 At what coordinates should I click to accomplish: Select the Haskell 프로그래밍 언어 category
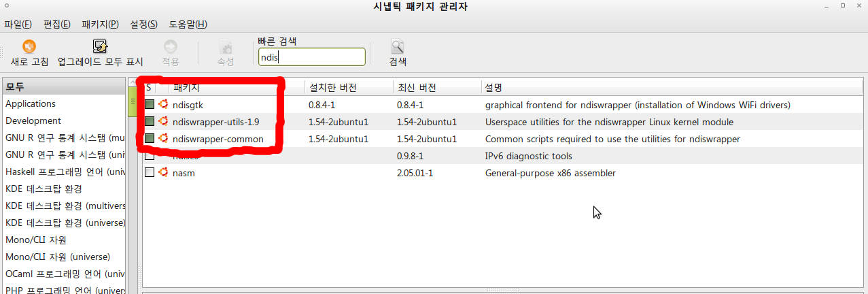point(65,172)
